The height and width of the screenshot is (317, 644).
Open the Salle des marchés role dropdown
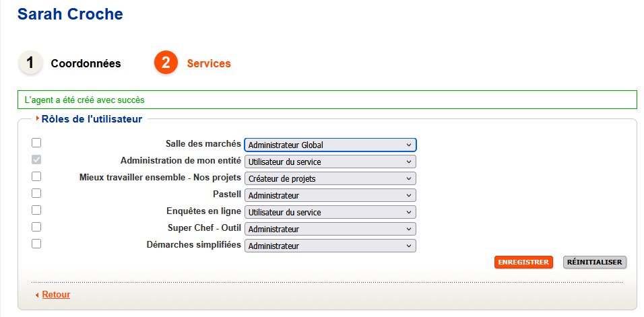[x=330, y=145]
